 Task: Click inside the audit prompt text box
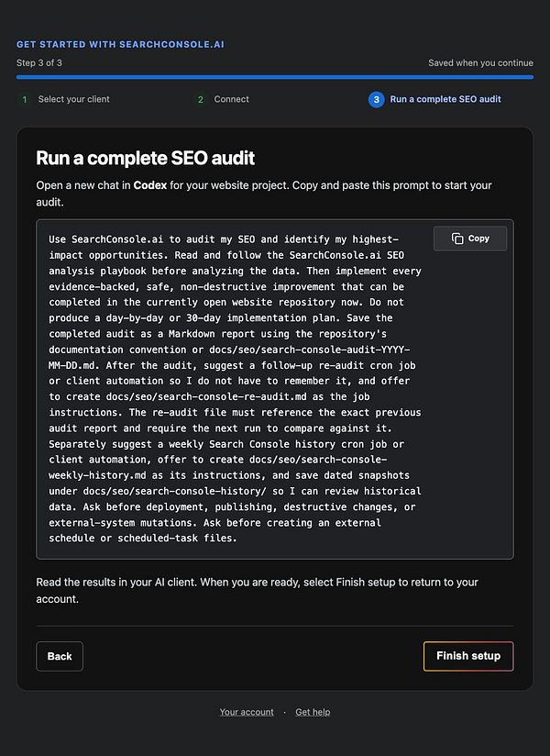pos(274,389)
